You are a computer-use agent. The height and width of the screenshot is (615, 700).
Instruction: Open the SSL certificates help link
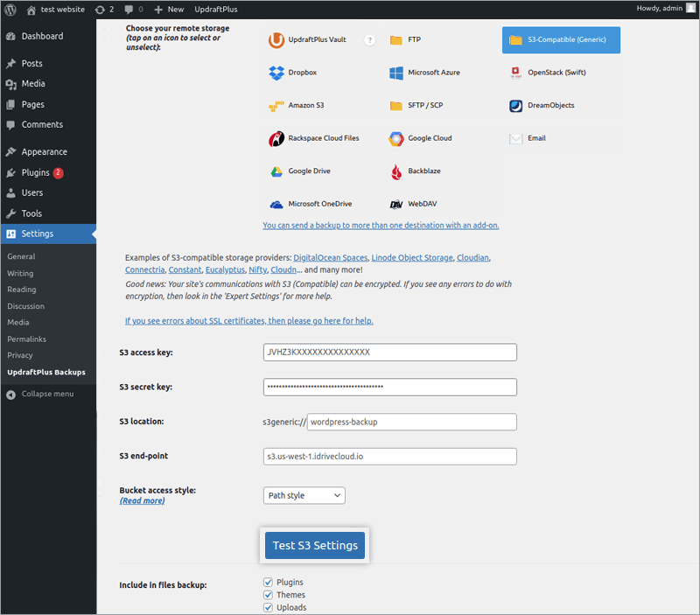click(249, 321)
